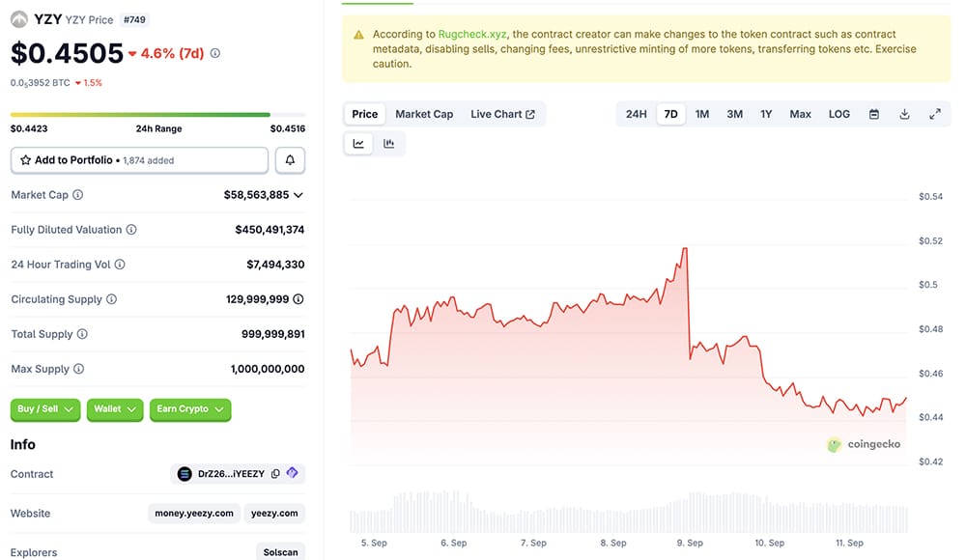Screen dimensions: 966x560
Task: Open the yeezy.com website link
Action: pos(274,514)
